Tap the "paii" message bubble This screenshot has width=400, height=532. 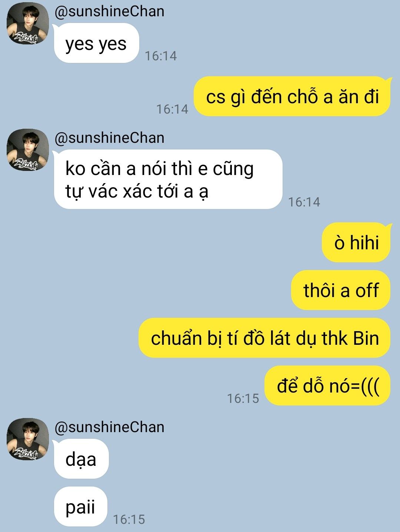80,506
